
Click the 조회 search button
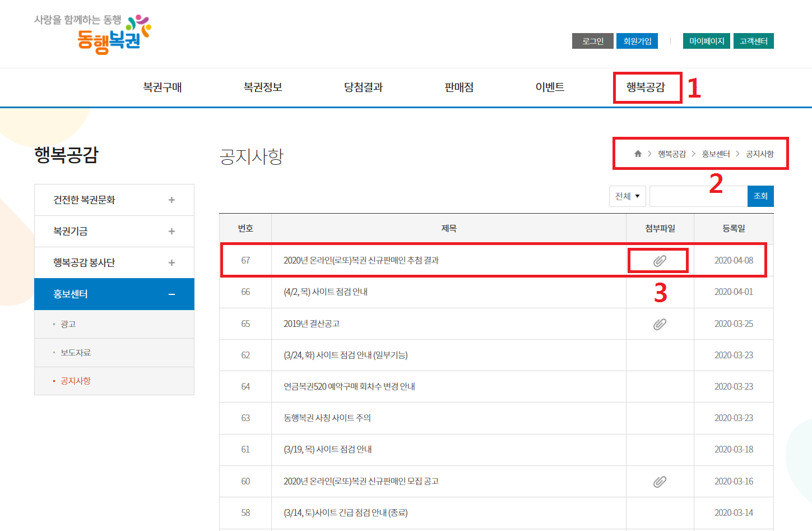tap(760, 196)
